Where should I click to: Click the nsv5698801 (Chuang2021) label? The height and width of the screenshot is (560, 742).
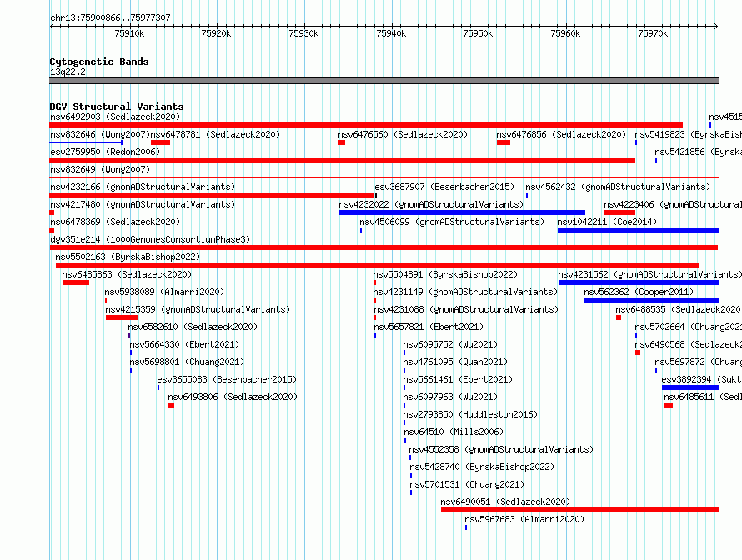187,362
